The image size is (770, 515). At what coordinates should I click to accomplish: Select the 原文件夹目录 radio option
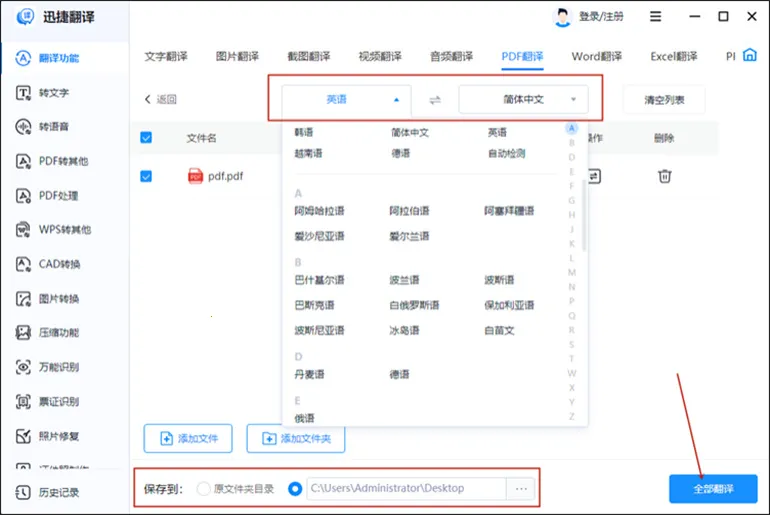(204, 489)
